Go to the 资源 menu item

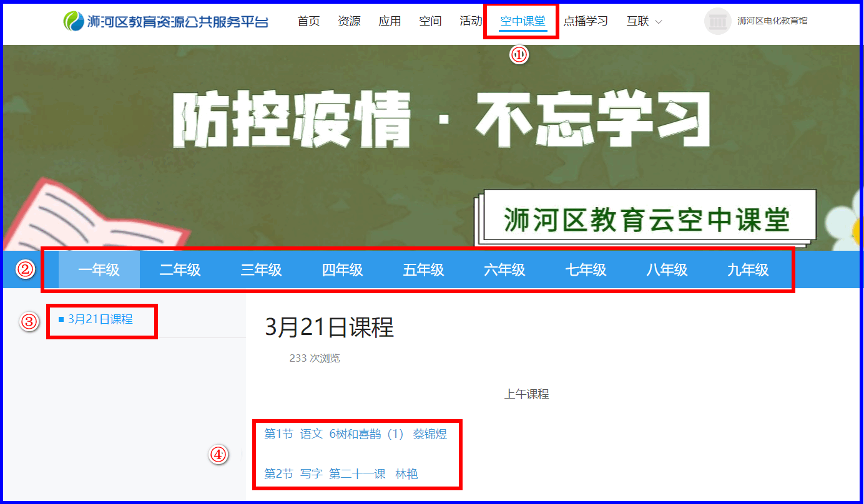[x=349, y=21]
